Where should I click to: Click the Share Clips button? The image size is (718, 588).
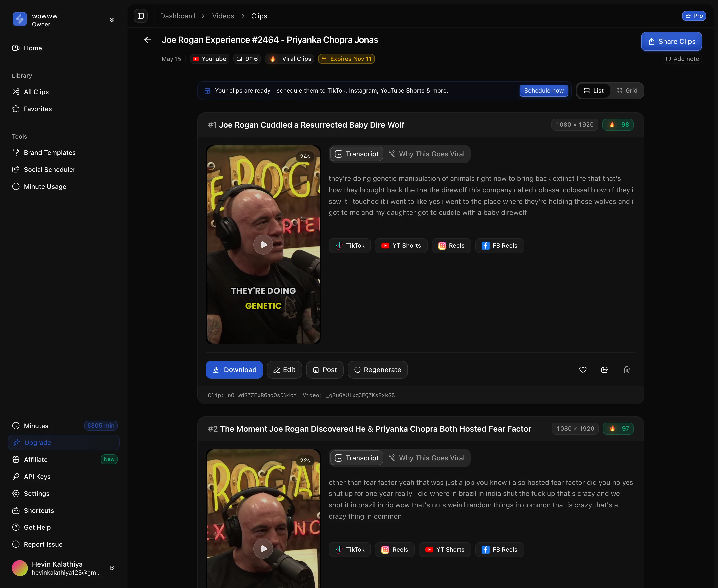coord(671,41)
